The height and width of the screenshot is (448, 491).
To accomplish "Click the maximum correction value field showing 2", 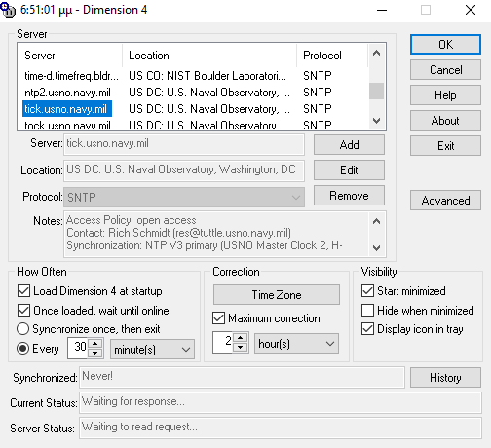I will point(223,342).
